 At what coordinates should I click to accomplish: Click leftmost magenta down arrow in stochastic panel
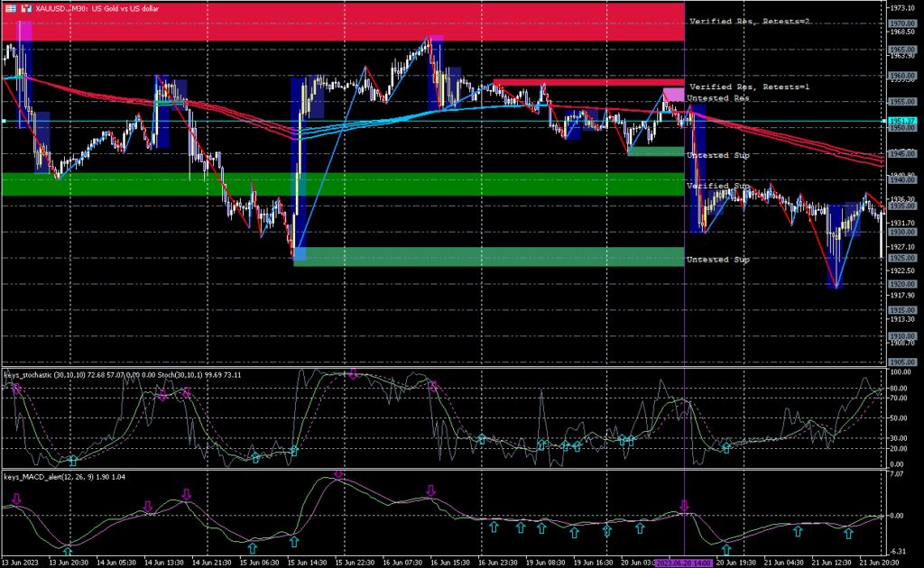point(16,387)
